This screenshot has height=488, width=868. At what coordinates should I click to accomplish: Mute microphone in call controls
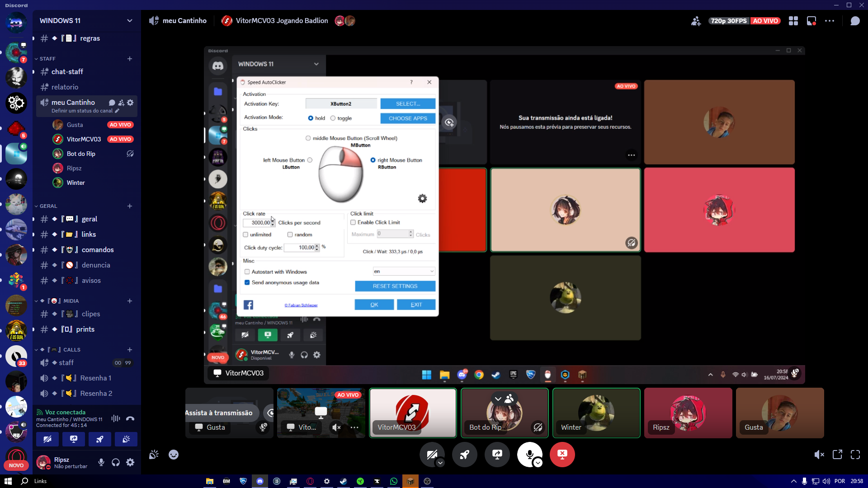pyautogui.click(x=529, y=454)
